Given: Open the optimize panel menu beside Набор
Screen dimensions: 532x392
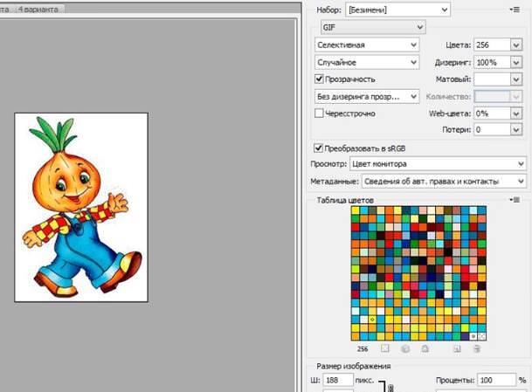Looking at the screenshot, I should click(515, 10).
